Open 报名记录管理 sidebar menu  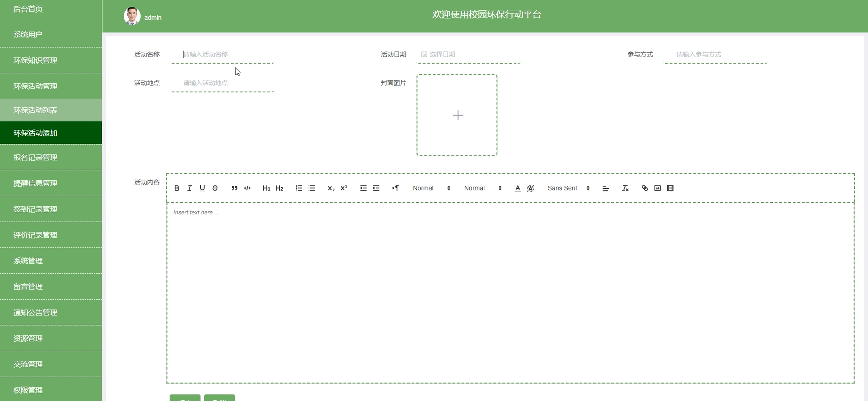(x=35, y=157)
